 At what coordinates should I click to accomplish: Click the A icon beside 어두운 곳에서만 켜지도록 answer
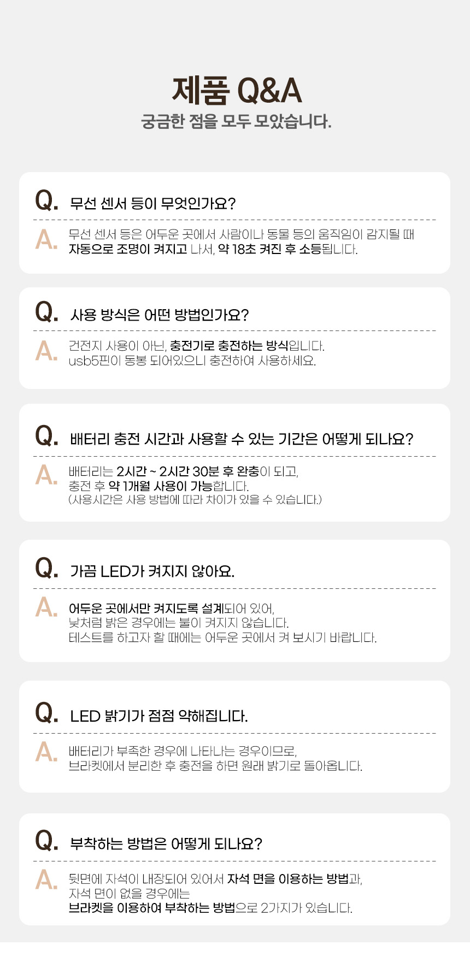(46, 607)
